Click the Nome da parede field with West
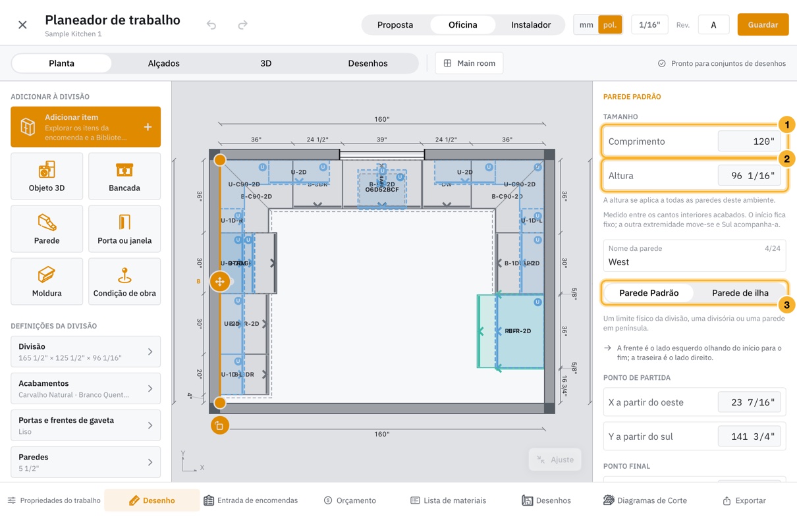The width and height of the screenshot is (797, 532). pyautogui.click(x=694, y=255)
